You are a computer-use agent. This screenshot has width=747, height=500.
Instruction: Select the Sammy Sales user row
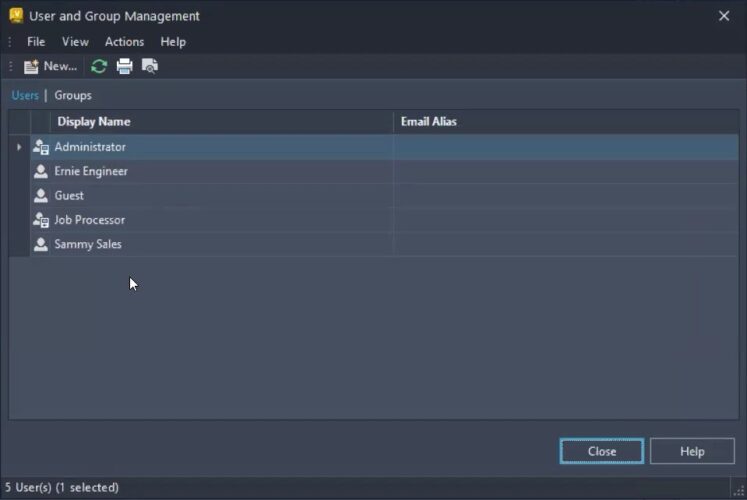tap(384, 244)
